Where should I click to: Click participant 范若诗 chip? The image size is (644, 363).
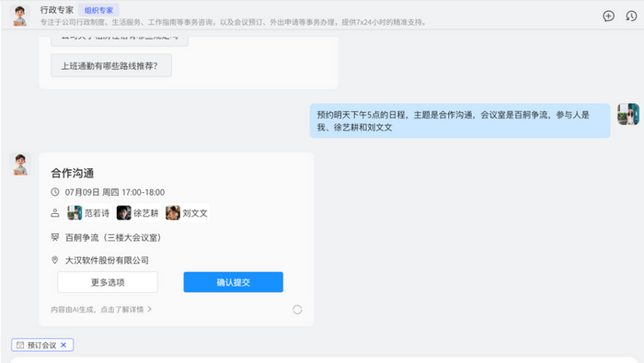[x=88, y=213]
